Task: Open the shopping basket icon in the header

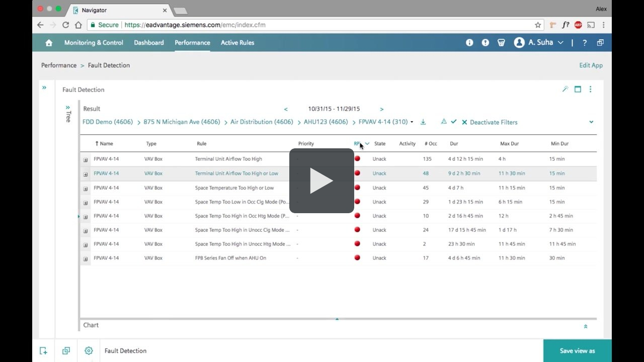Action: pyautogui.click(x=501, y=43)
